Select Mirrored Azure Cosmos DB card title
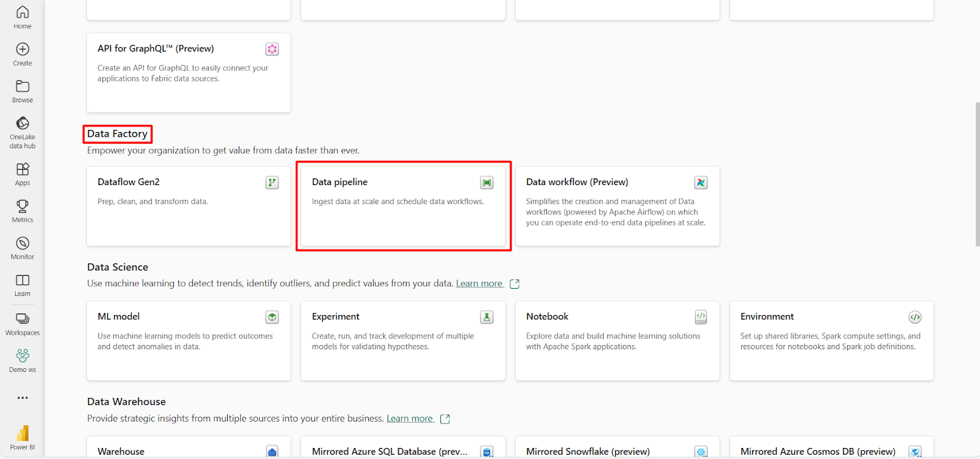 coord(818,452)
